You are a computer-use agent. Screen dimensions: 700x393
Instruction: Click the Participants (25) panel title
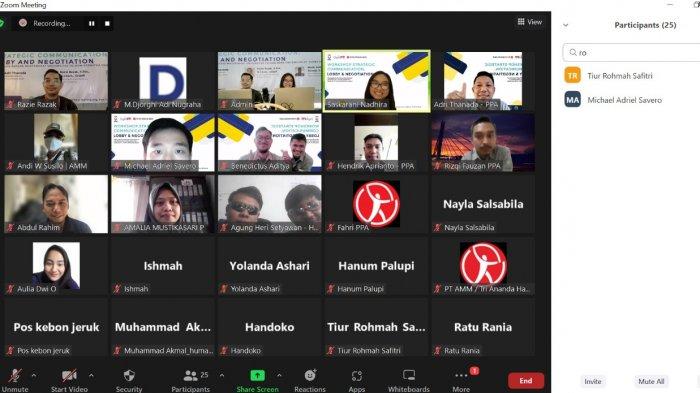(645, 25)
